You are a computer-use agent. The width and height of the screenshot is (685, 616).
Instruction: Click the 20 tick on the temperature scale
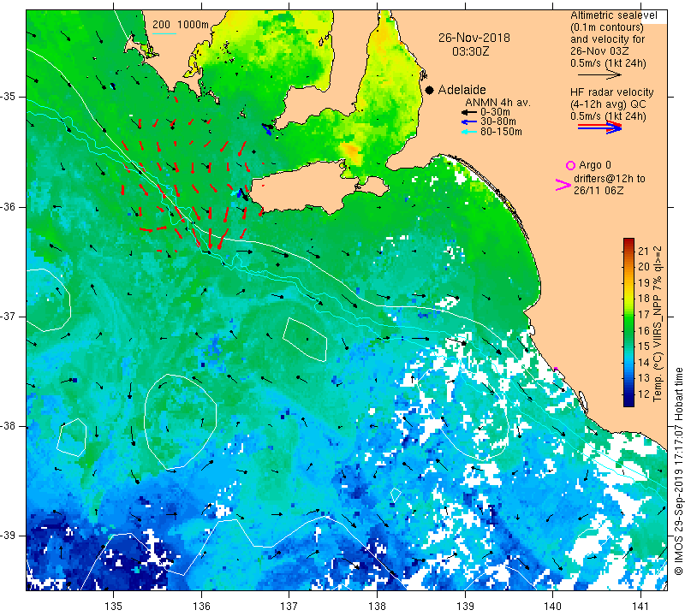[x=644, y=267]
